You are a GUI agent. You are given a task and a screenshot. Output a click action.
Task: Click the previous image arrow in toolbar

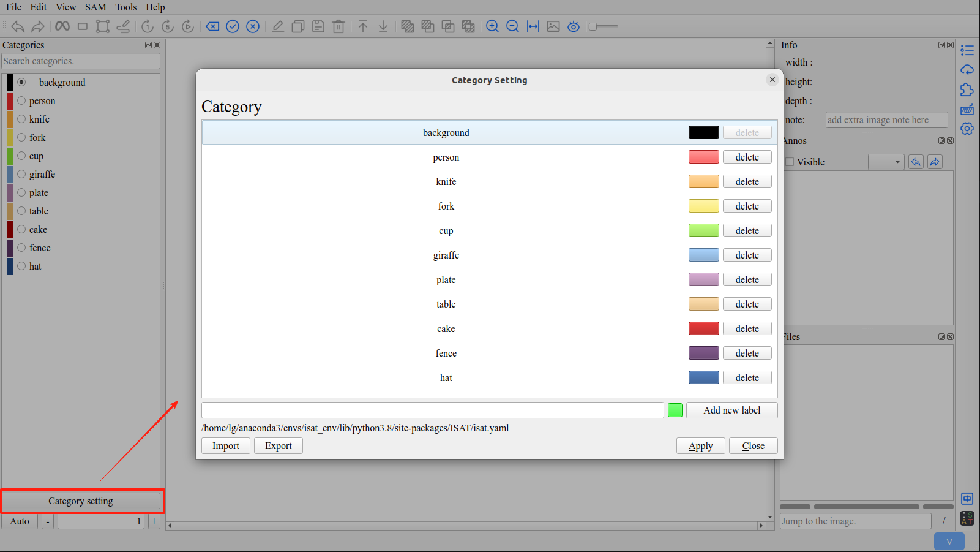point(18,26)
